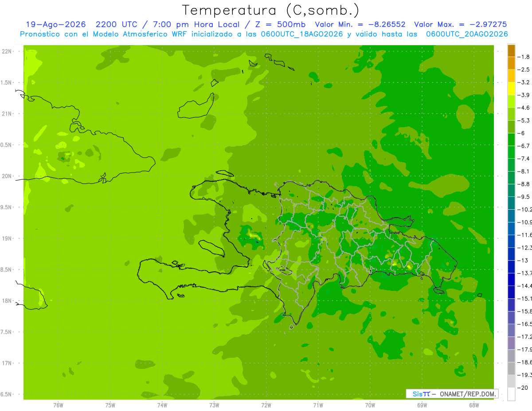The image size is (532, 411).
Task: Select the yellow swatch between -3.2 and -3.9
Action: 512,89
